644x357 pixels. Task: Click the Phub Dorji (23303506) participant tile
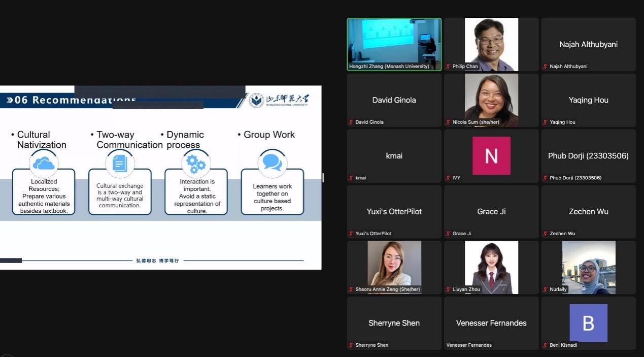[588, 156]
